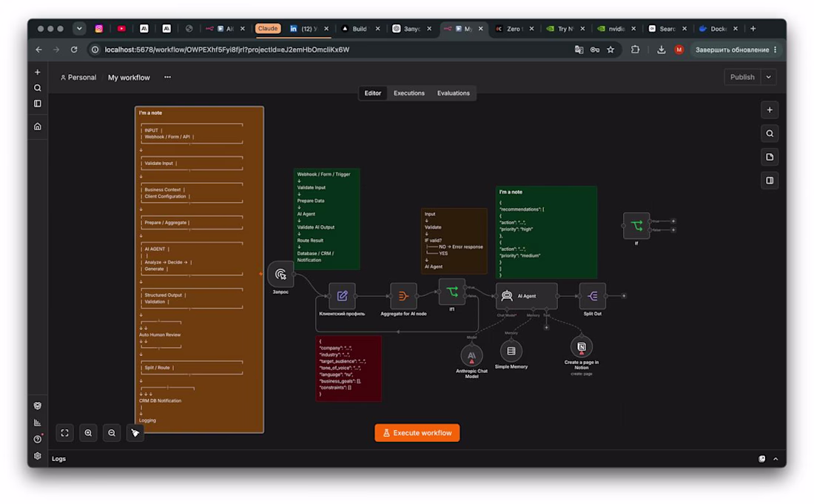
Task: Click the My workflow name
Action: 129,77
